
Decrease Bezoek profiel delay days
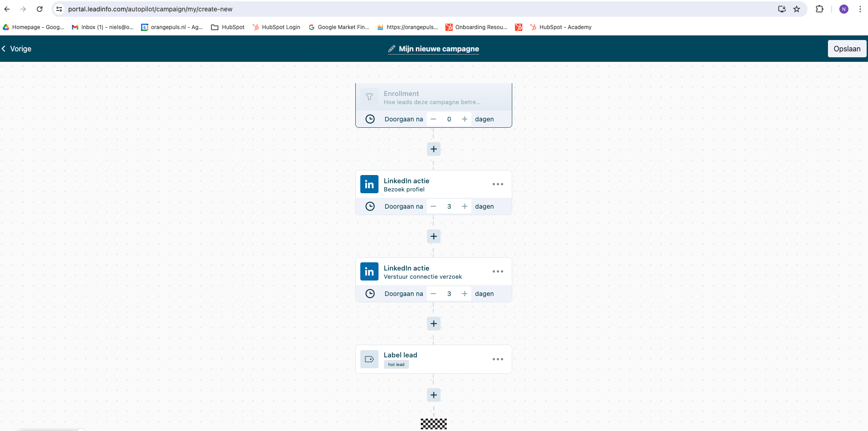click(x=434, y=206)
